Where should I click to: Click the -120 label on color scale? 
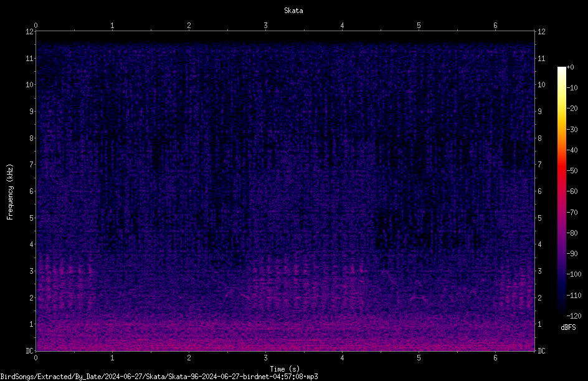pyautogui.click(x=574, y=316)
